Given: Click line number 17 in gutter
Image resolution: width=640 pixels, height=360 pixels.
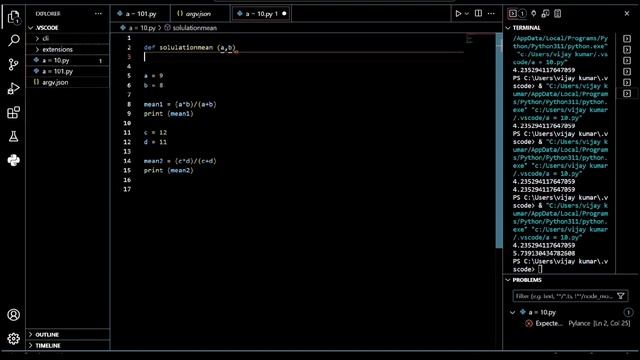Looking at the screenshot, I should point(127,189).
